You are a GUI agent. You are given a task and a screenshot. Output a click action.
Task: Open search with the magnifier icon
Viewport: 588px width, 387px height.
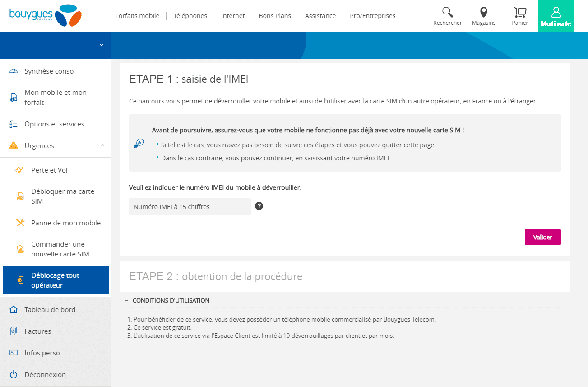pyautogui.click(x=447, y=12)
